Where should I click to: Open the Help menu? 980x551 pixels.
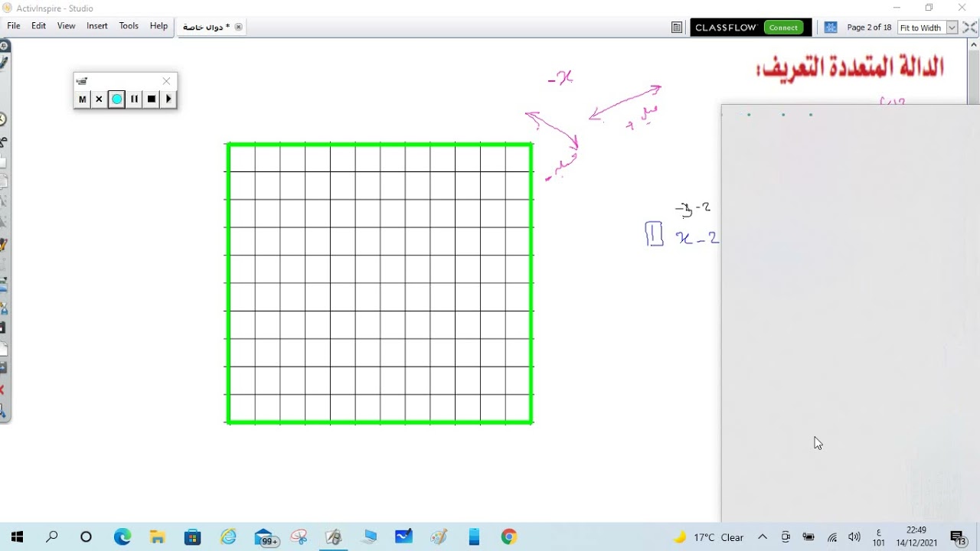158,26
